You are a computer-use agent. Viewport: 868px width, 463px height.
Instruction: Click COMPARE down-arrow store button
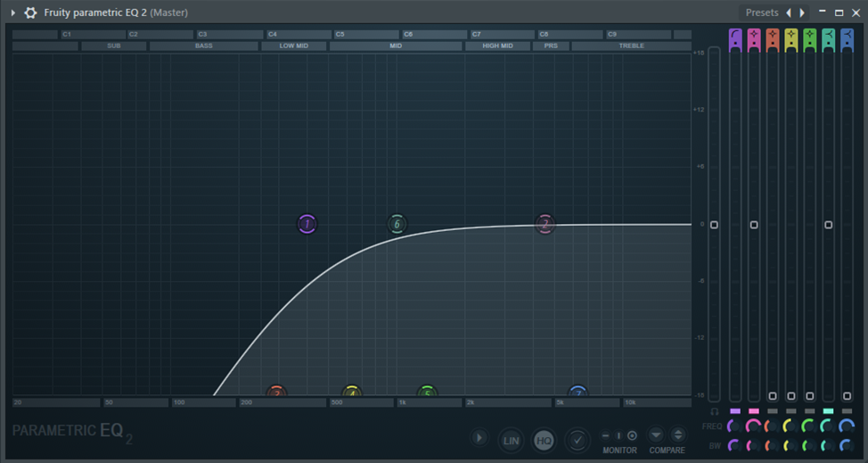coord(656,435)
